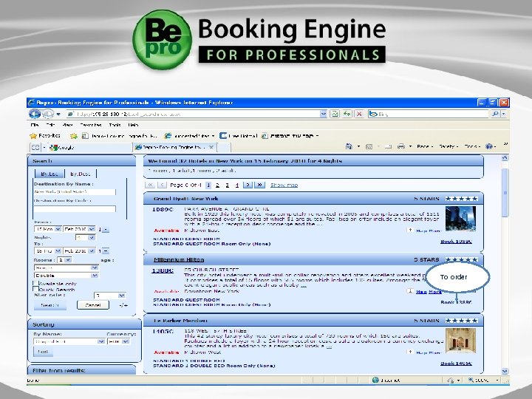Open the Help menu
This screenshot has height=399, width=532.
[133, 125]
